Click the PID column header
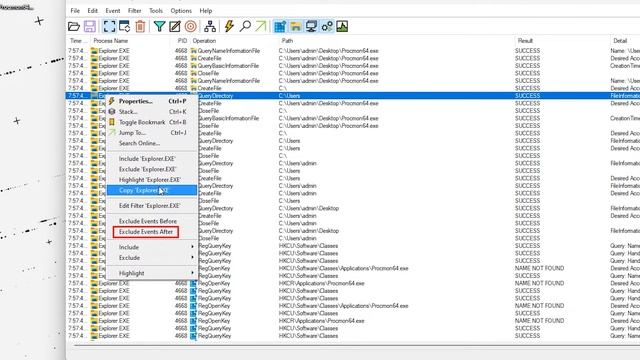This screenshot has height=360, width=640. tap(180, 41)
